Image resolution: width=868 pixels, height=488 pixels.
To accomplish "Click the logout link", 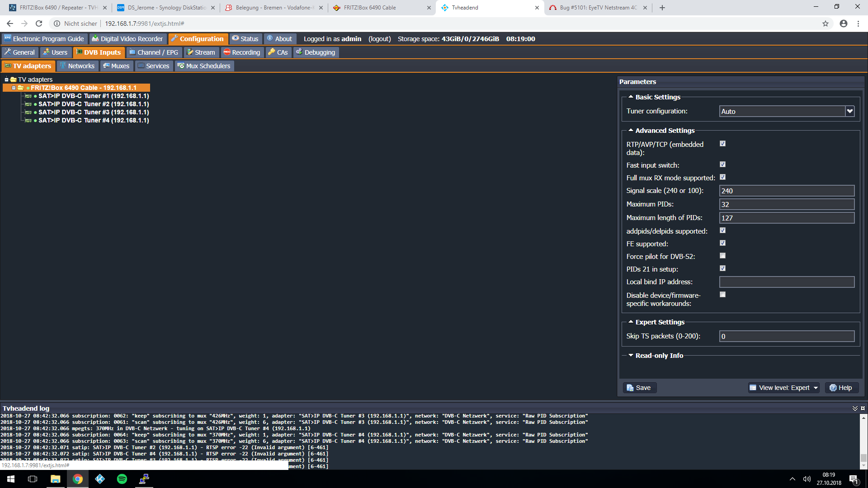I will click(x=379, y=39).
